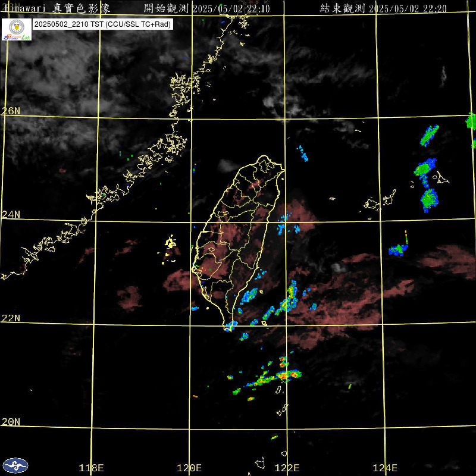Screen dimensions: 476x476
Task: Click the 20250502_2210 TST timestamp label
Action: point(103,24)
